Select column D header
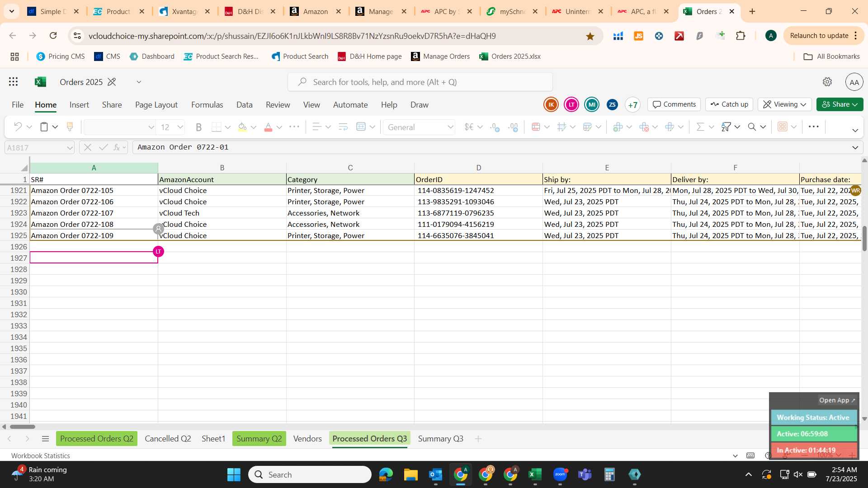 pos(478,168)
